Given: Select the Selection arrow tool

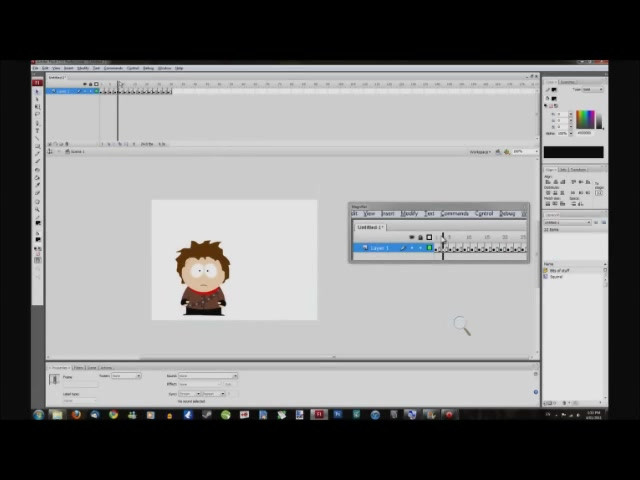Looking at the screenshot, I should (x=37, y=92).
